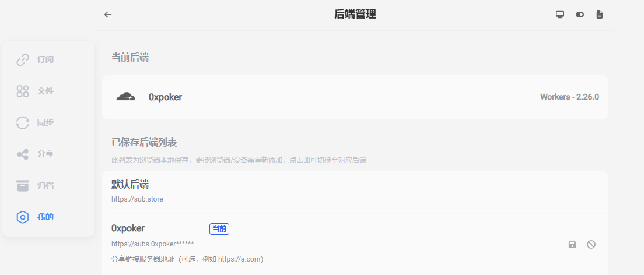The height and width of the screenshot is (275, 644).
Task: Click the cancel circle-slash icon
Action: [x=591, y=245]
